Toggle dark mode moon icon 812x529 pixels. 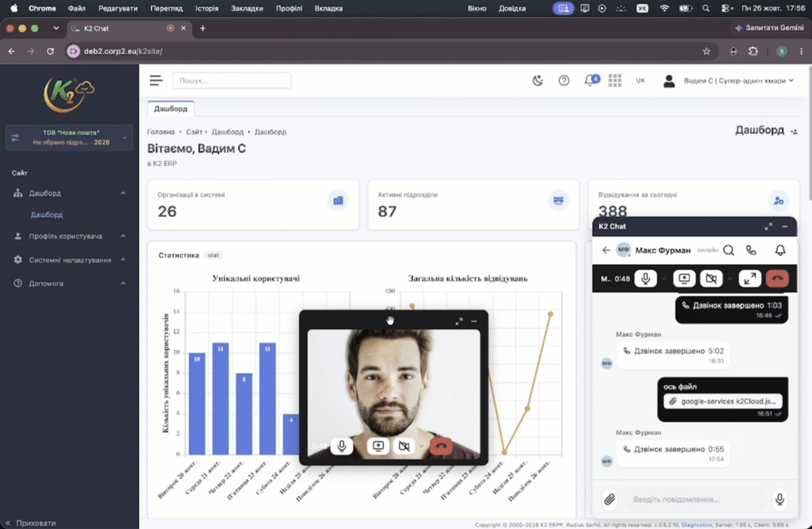click(x=538, y=80)
